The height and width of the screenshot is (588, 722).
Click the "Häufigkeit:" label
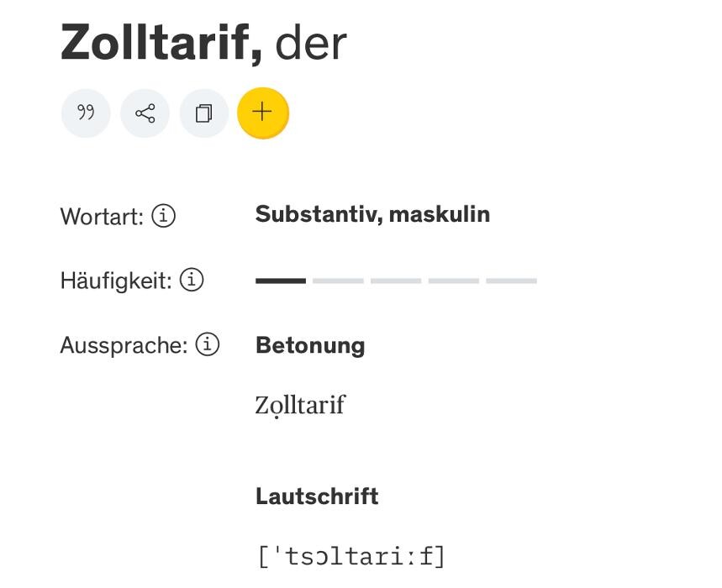[x=115, y=281]
